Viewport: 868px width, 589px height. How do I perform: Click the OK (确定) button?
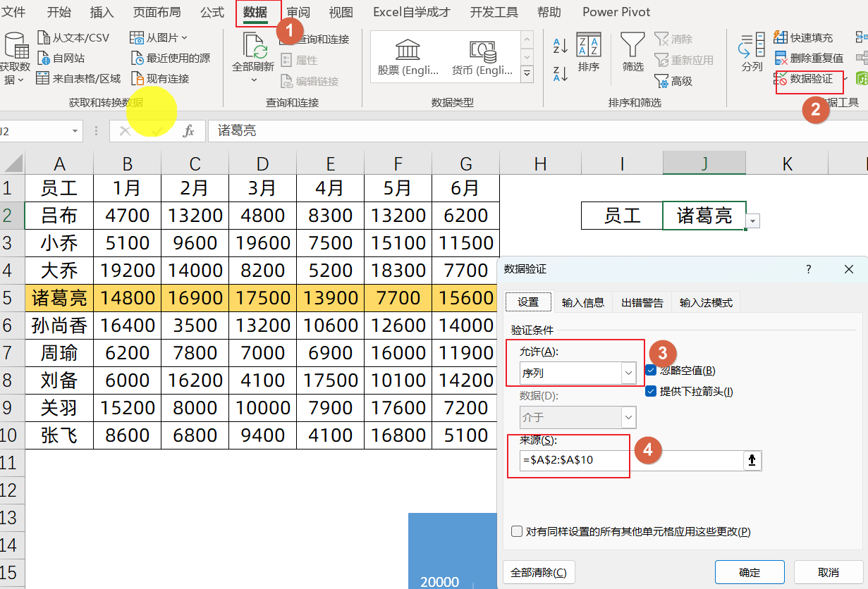coord(750,571)
